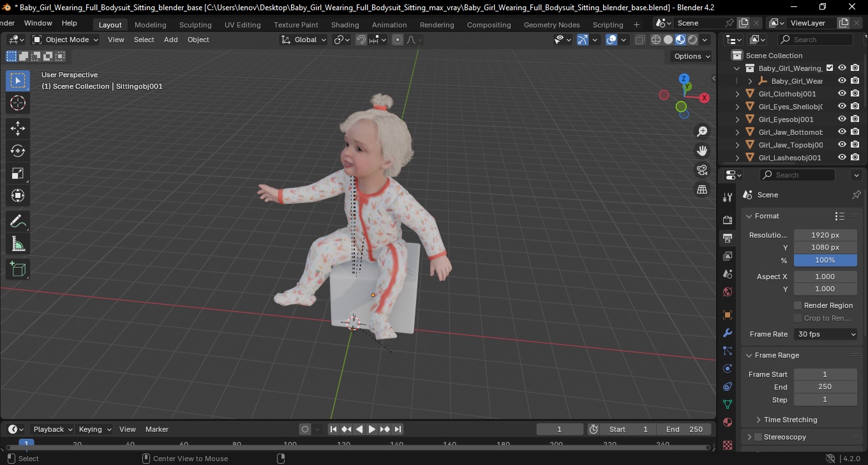868x465 pixels.
Task: Hide Girl_Eyesobj001 with eye icon
Action: [842, 119]
